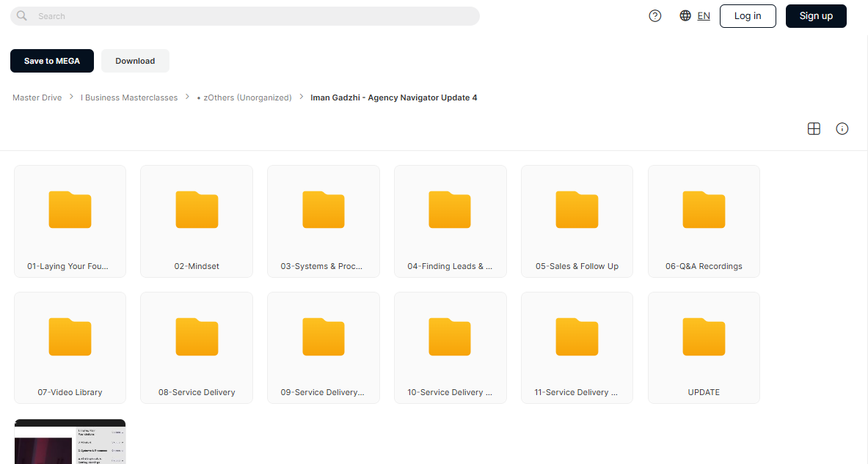Go to Master Drive breadcrumb
Viewport: 868px width, 464px height.
tap(37, 97)
